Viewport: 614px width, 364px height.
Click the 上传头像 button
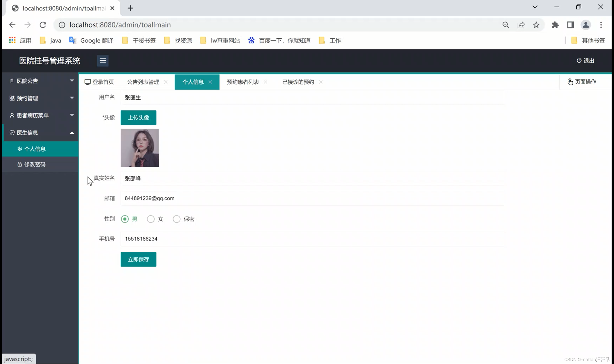click(x=138, y=118)
